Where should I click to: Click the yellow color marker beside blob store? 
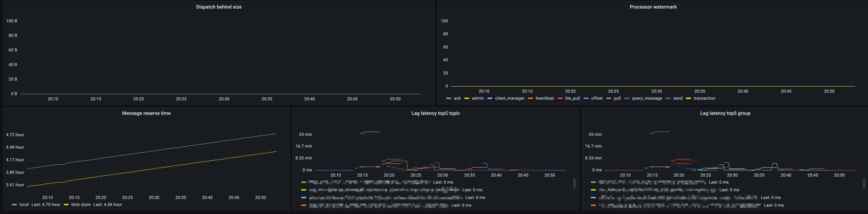tap(66, 204)
